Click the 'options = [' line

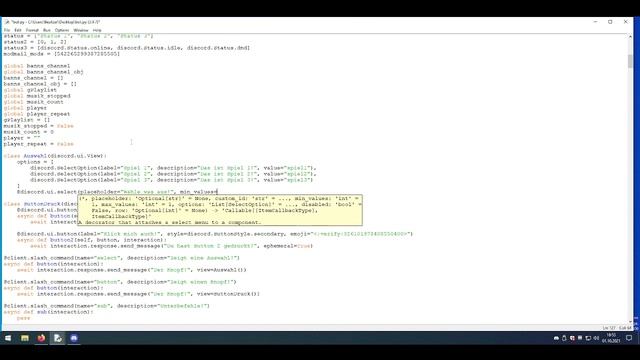[x=35, y=162]
